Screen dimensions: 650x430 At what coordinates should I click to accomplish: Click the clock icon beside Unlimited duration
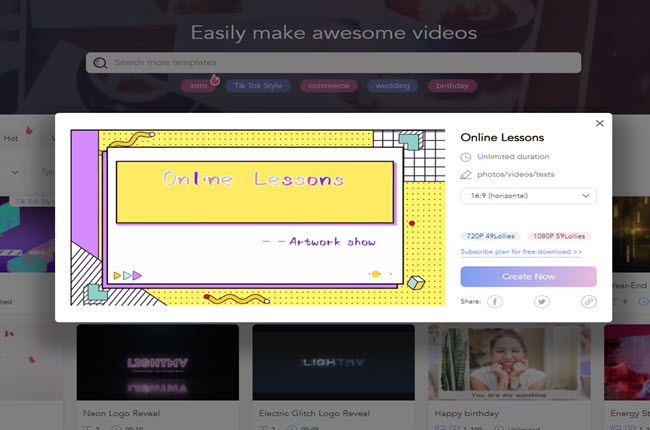(466, 157)
